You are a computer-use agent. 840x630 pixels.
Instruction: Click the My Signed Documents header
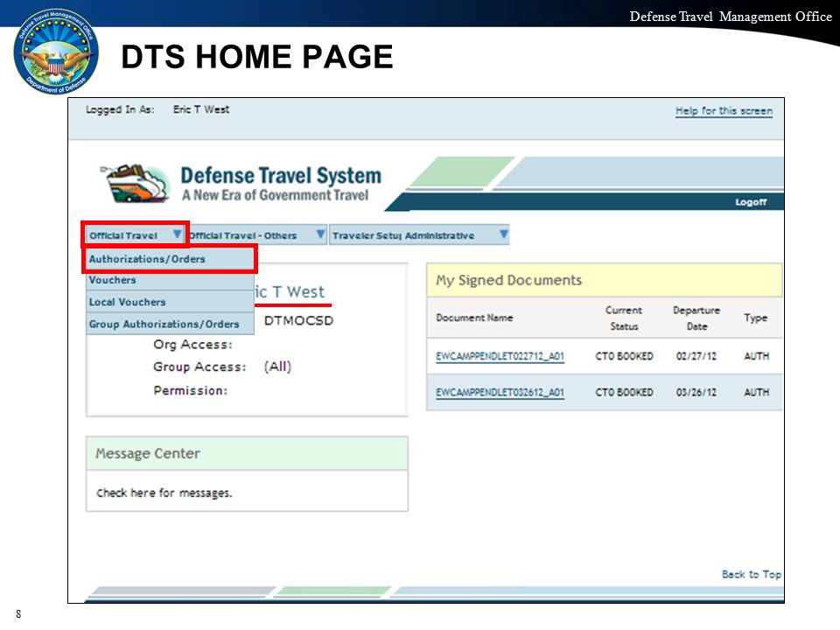(605, 280)
